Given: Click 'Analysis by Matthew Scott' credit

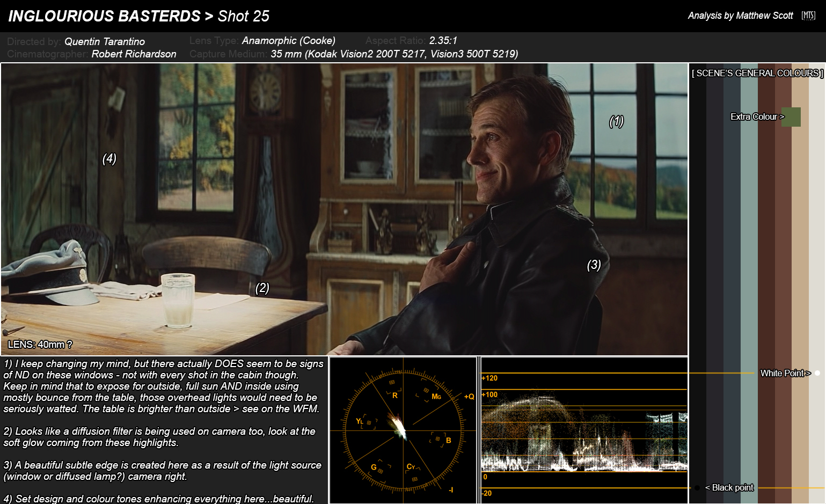Looking at the screenshot, I should pos(740,16).
